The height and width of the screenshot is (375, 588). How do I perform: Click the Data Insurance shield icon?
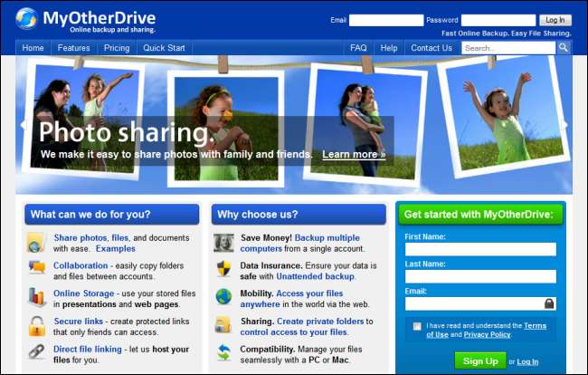coord(223,269)
